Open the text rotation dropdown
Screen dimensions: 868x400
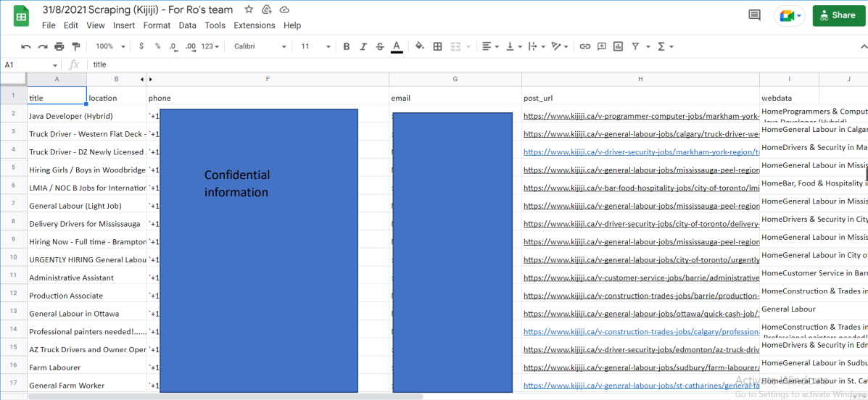(x=560, y=46)
